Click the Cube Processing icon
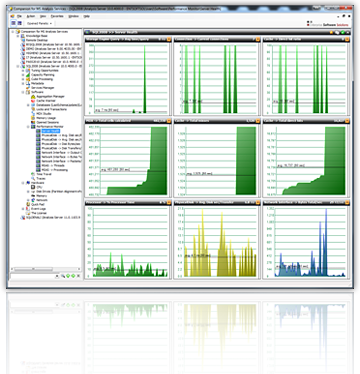This screenshot has width=360, height=374. pyautogui.click(x=28, y=79)
